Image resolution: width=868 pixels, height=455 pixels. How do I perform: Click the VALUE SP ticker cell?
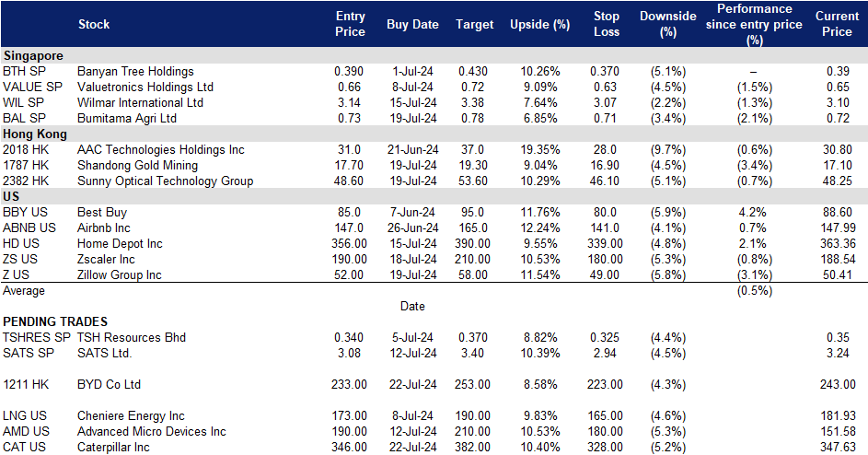(32, 87)
